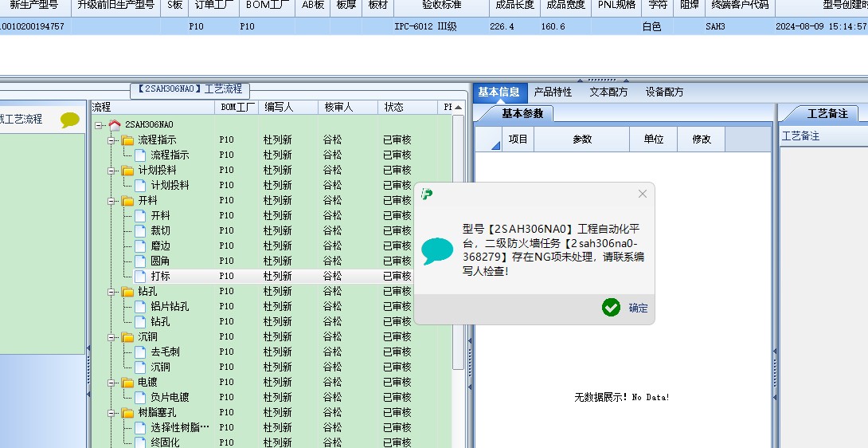This screenshot has width=868, height=448.
Task: Click the yellow speech bubble comment icon
Action: point(70,120)
